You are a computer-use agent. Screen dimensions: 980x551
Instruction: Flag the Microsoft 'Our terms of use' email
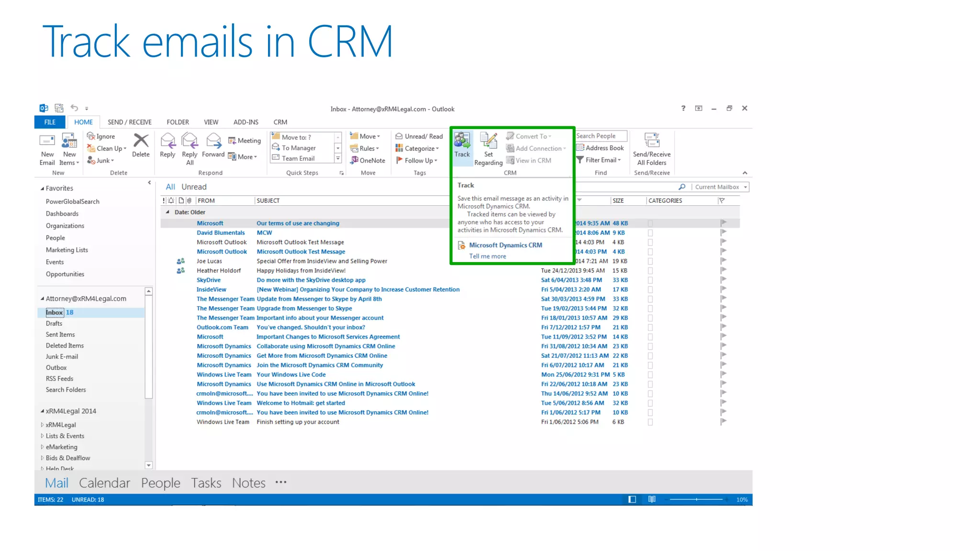tap(724, 223)
